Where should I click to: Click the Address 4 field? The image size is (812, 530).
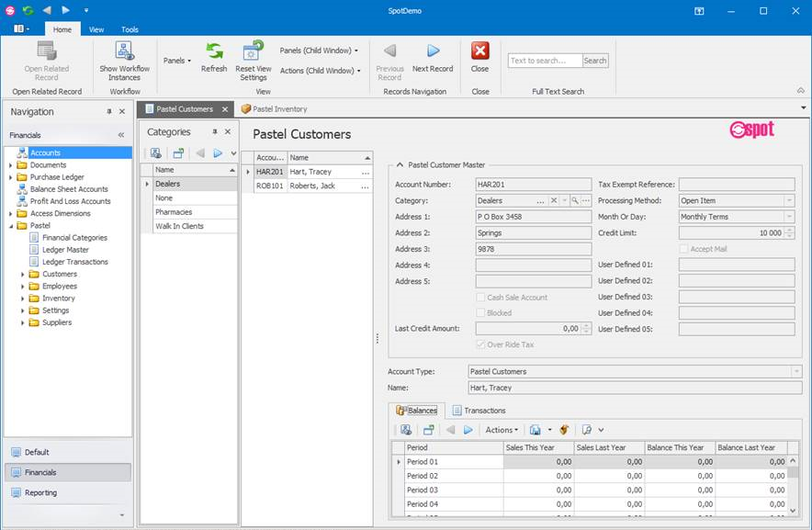point(534,265)
